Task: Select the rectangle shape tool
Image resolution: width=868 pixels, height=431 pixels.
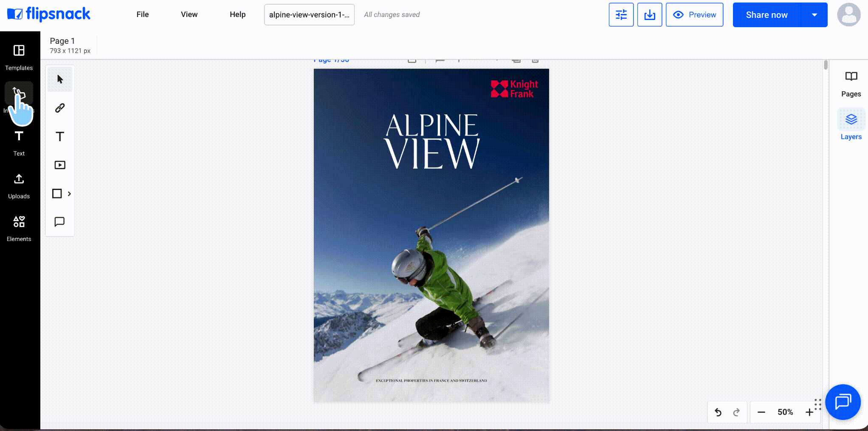Action: tap(57, 193)
